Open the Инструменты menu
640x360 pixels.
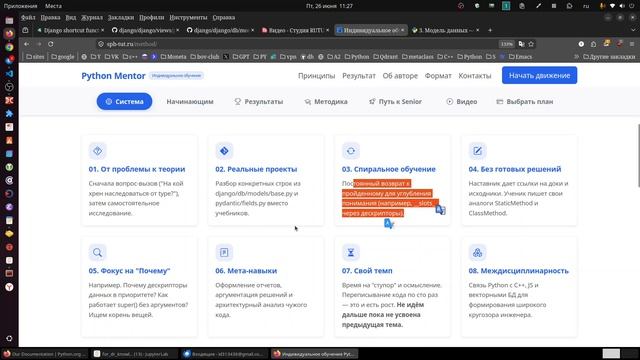point(188,17)
